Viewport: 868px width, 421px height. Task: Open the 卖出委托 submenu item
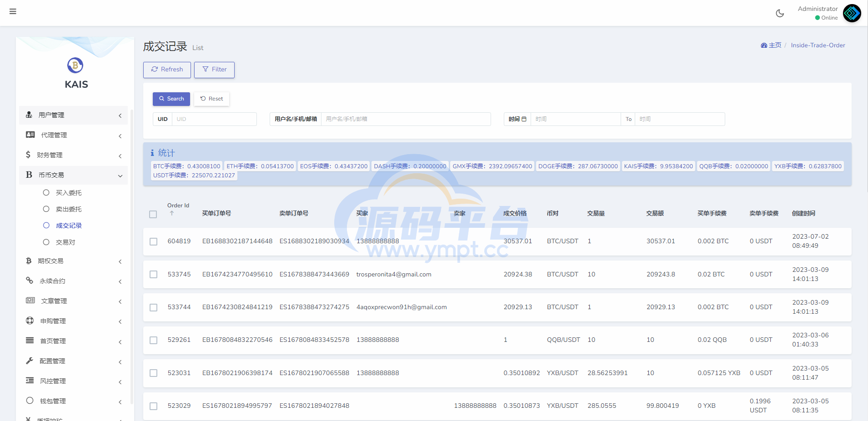(69, 209)
